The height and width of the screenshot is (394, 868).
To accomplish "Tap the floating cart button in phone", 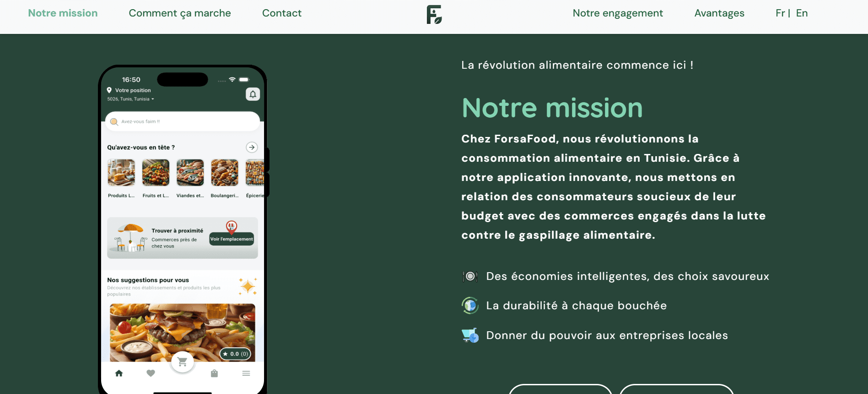I will click(183, 362).
